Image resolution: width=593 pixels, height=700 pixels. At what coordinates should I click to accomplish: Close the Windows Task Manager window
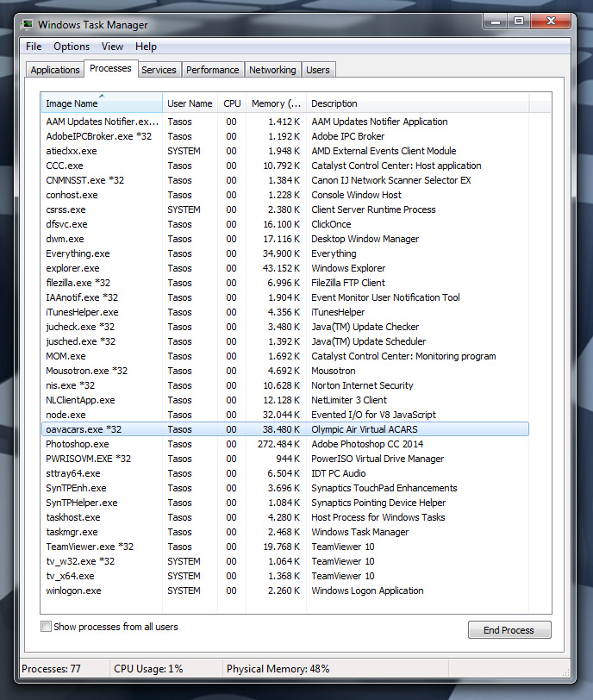point(551,21)
